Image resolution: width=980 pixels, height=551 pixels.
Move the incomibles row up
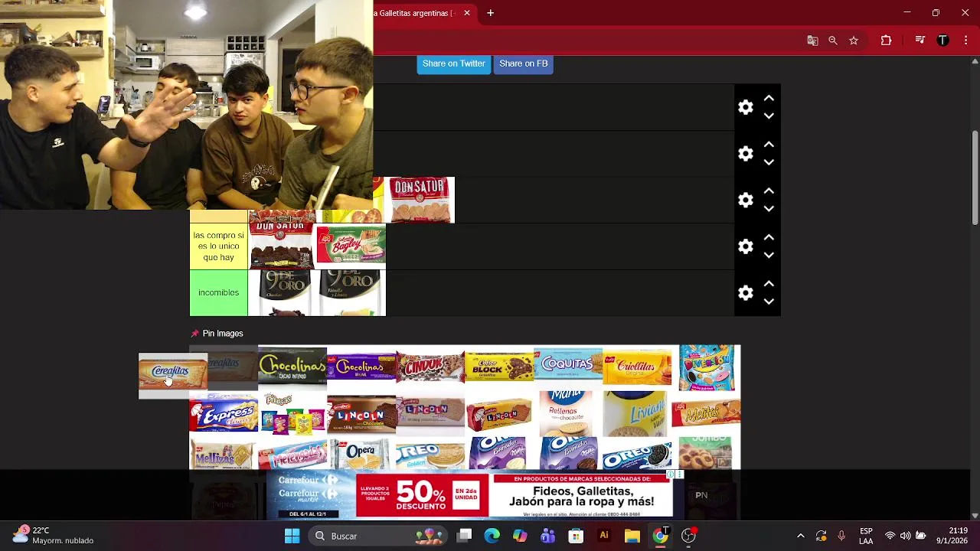pos(769,285)
